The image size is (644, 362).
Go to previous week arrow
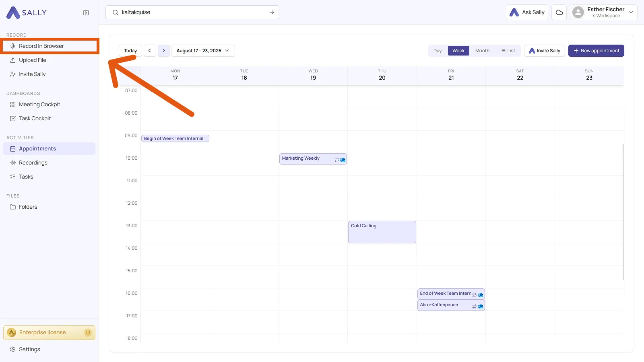click(x=150, y=51)
